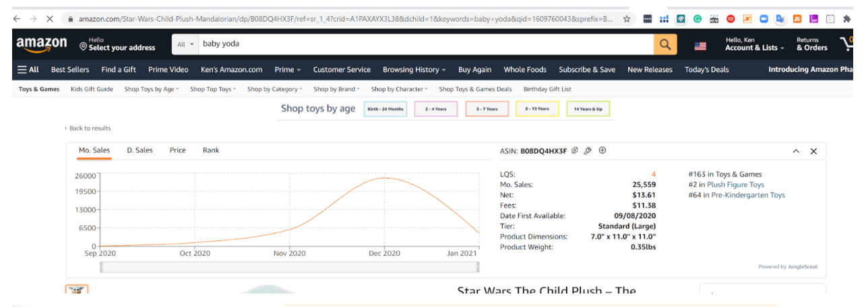This screenshot has width=868, height=307.
Task: Switch to the Price chart tab
Action: click(178, 150)
